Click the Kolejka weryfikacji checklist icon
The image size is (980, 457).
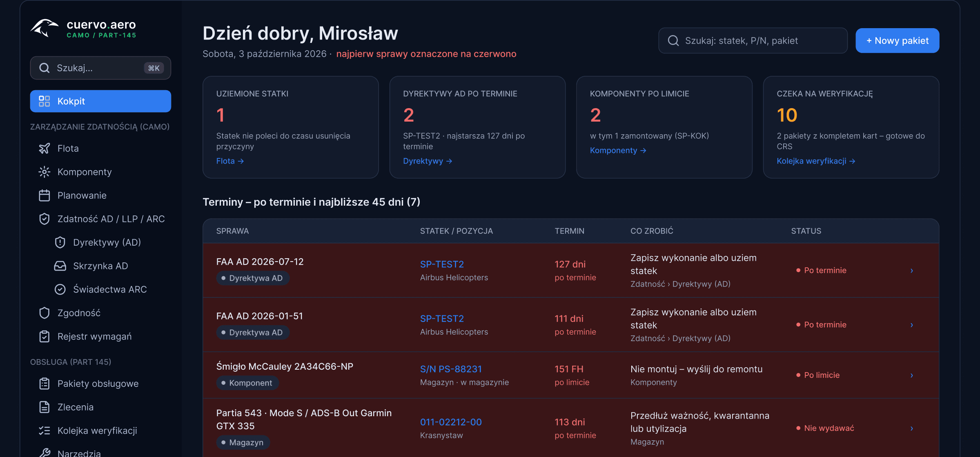point(44,430)
